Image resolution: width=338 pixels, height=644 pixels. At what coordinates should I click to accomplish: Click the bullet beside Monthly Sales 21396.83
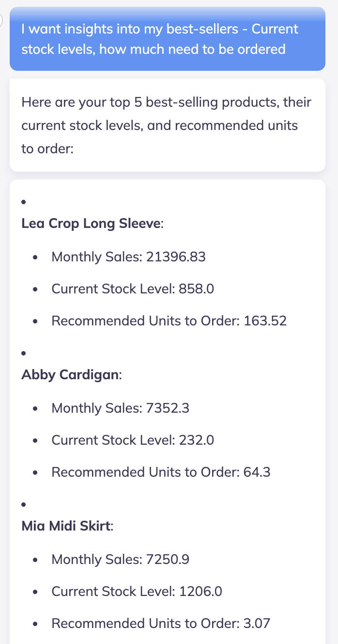point(35,258)
